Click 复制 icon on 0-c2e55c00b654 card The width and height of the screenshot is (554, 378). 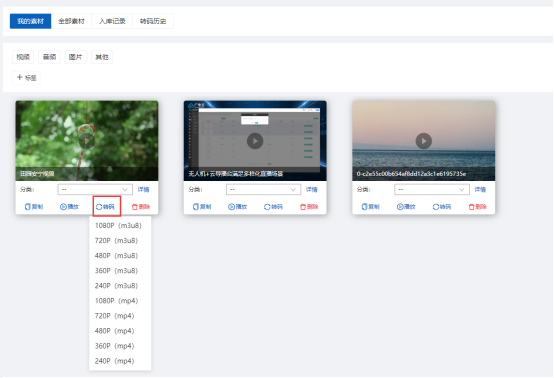coord(371,207)
